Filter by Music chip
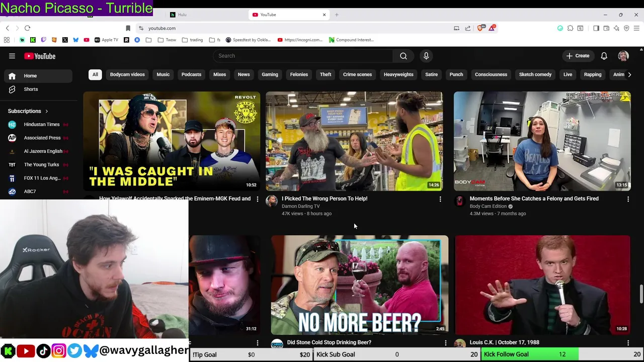The height and width of the screenshot is (362, 644). pyautogui.click(x=163, y=74)
